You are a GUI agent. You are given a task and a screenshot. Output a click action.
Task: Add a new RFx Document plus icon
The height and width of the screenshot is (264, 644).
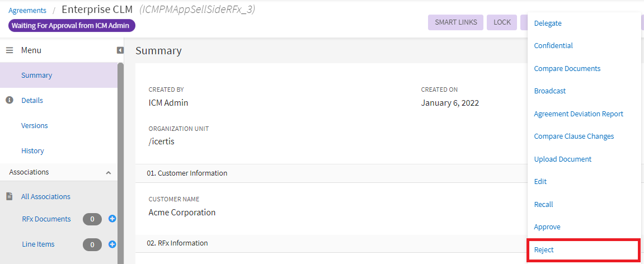tap(112, 219)
